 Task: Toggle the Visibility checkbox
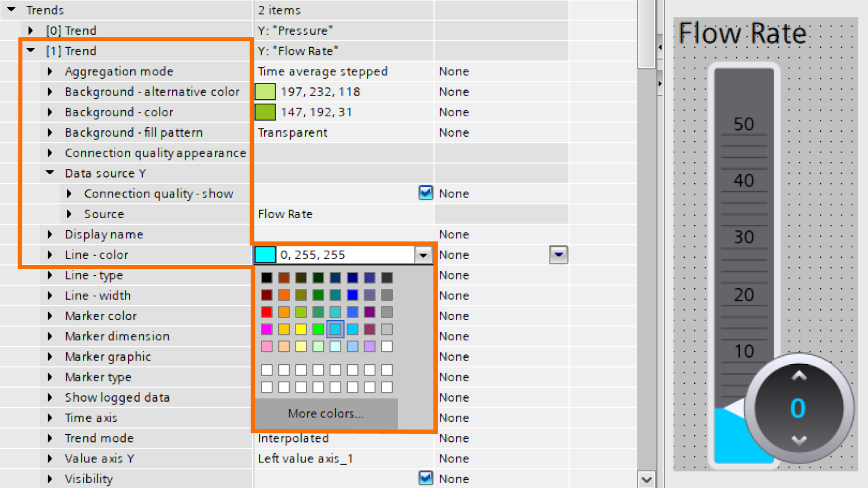click(426, 478)
